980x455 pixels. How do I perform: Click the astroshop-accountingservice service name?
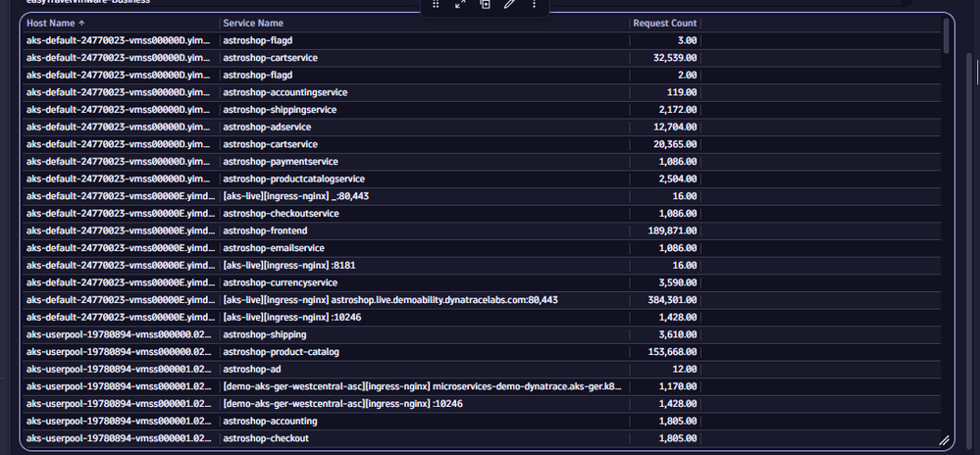tap(285, 92)
